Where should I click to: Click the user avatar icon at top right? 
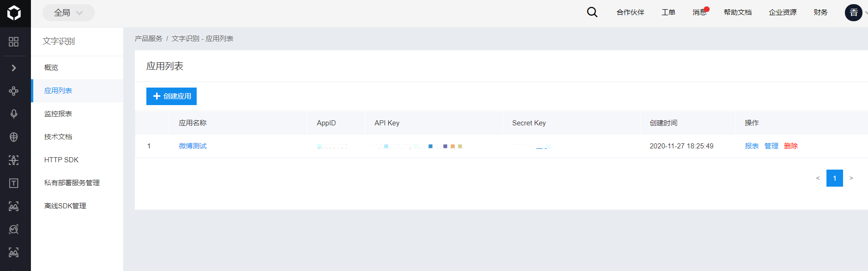pos(853,12)
